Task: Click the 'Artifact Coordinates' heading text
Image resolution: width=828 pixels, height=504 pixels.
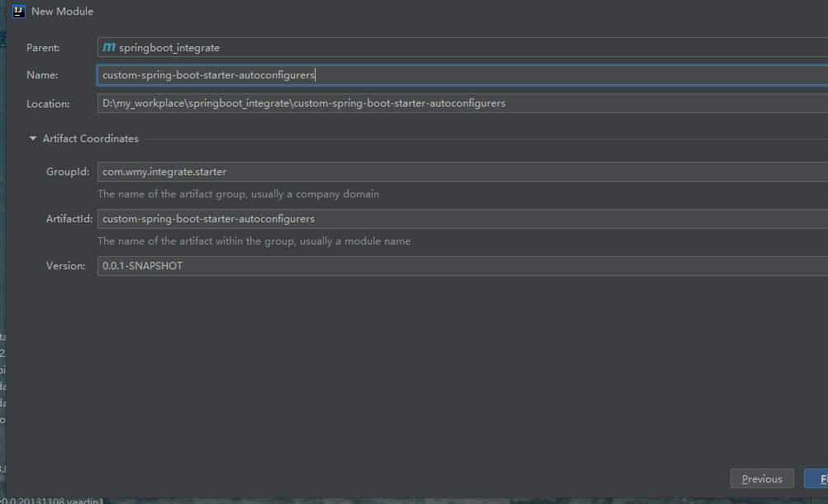Action: click(x=91, y=138)
